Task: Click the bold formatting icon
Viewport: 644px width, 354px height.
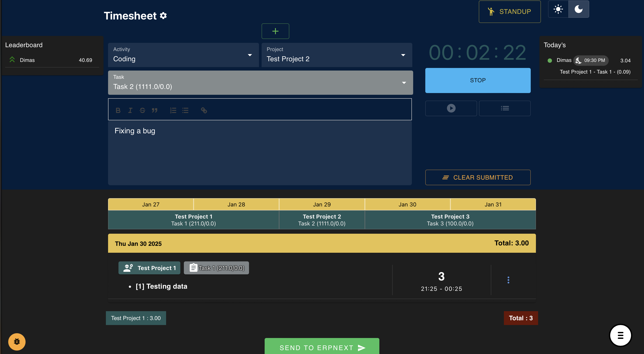Action: pos(118,110)
